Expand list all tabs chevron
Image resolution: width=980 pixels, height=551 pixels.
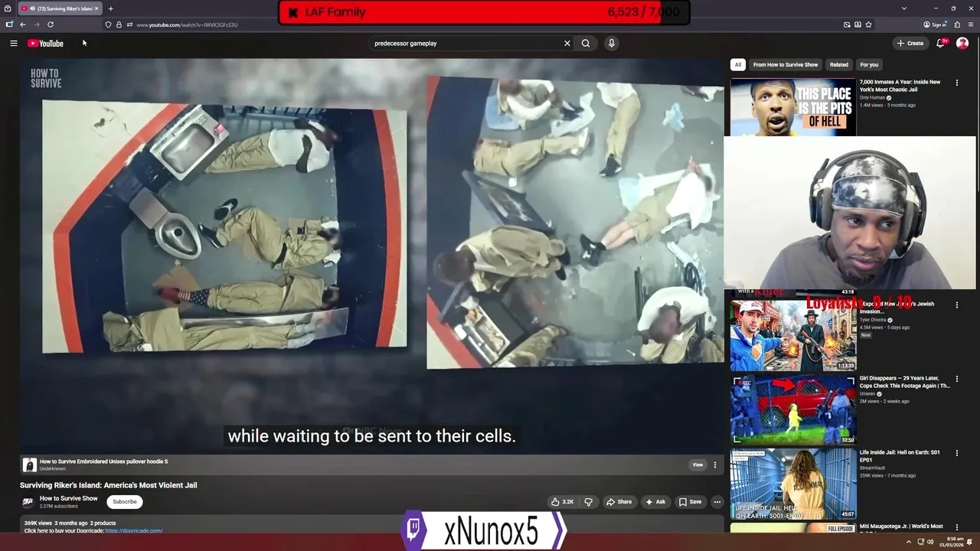tap(903, 8)
